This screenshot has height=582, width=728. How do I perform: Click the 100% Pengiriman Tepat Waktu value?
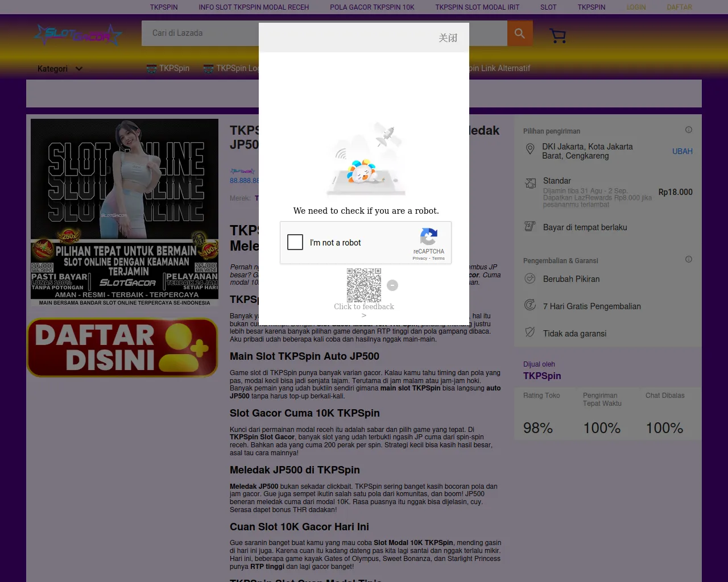pyautogui.click(x=602, y=428)
